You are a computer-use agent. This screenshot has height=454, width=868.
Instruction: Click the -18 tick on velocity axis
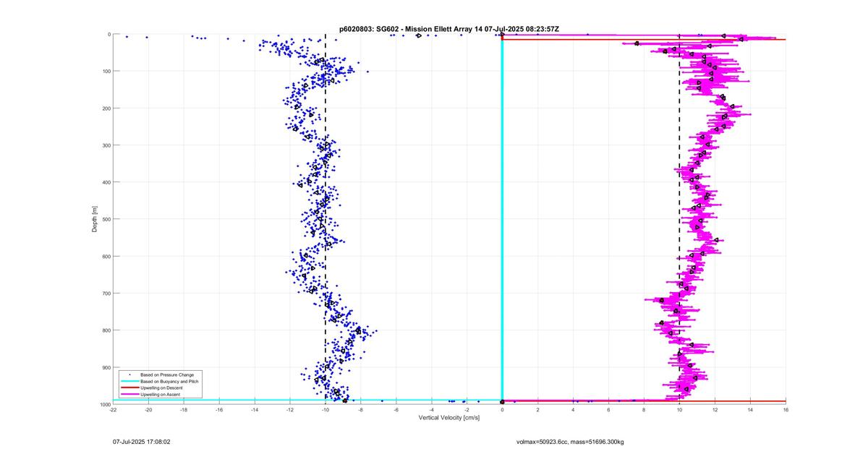click(184, 410)
